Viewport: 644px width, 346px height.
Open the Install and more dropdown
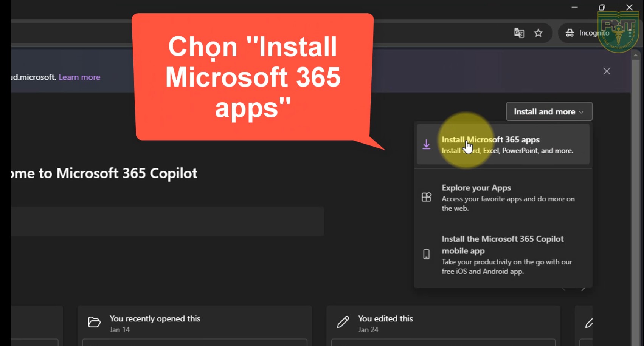(x=549, y=112)
